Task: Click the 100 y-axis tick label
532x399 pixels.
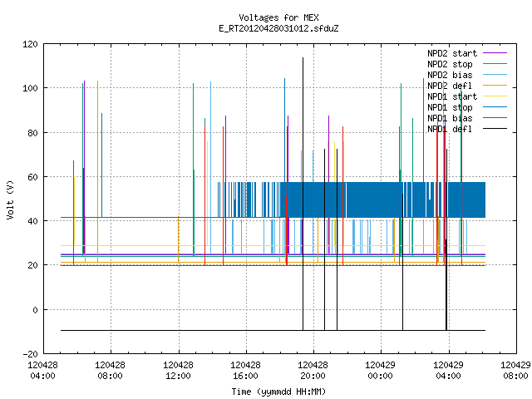Action: [30, 88]
